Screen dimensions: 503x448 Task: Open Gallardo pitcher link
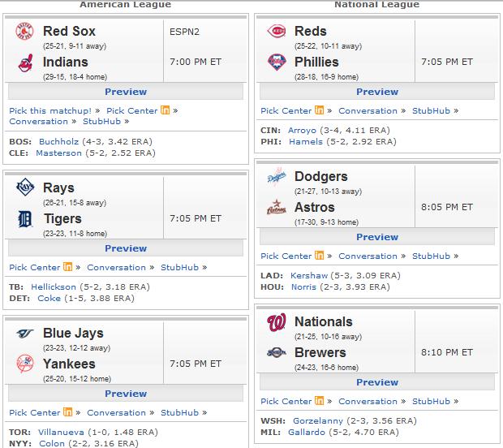click(307, 433)
